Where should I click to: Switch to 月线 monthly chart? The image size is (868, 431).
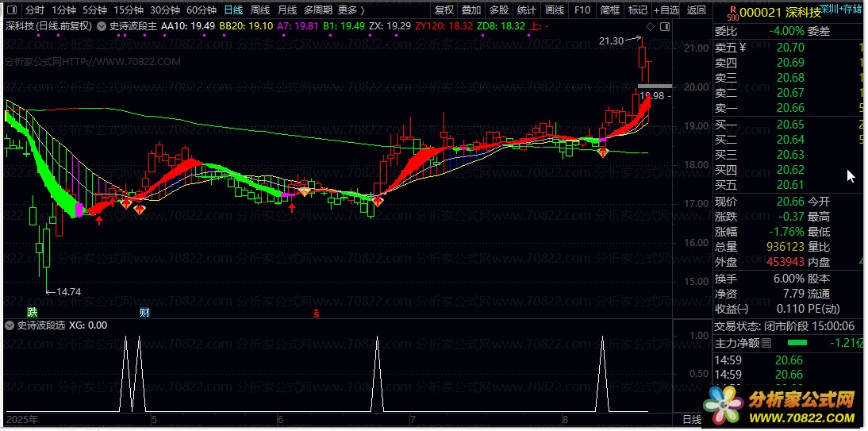pos(286,10)
